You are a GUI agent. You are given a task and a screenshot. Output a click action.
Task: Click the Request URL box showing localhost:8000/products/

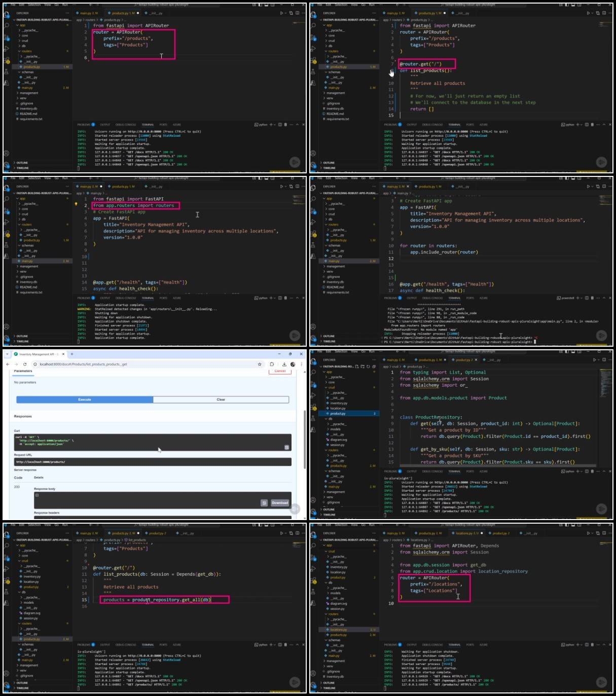pos(153,462)
